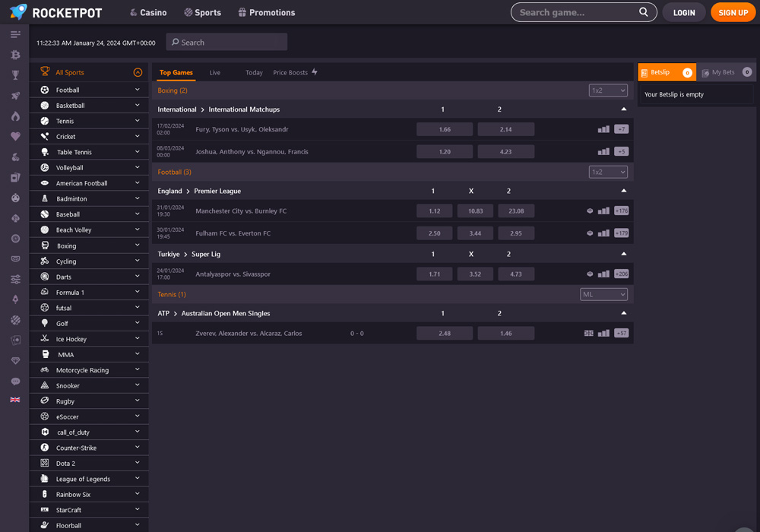Click the flame hot games sidebar icon
Screen dimensions: 760x532
click(15, 116)
